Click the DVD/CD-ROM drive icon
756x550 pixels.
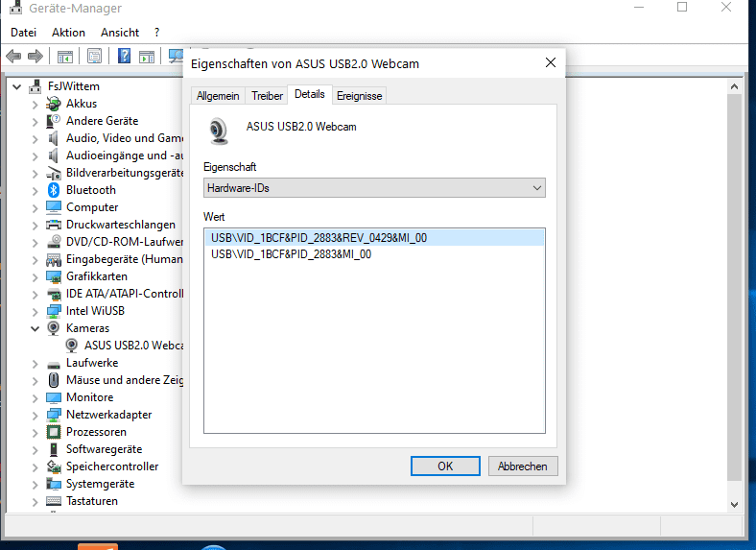click(54, 241)
